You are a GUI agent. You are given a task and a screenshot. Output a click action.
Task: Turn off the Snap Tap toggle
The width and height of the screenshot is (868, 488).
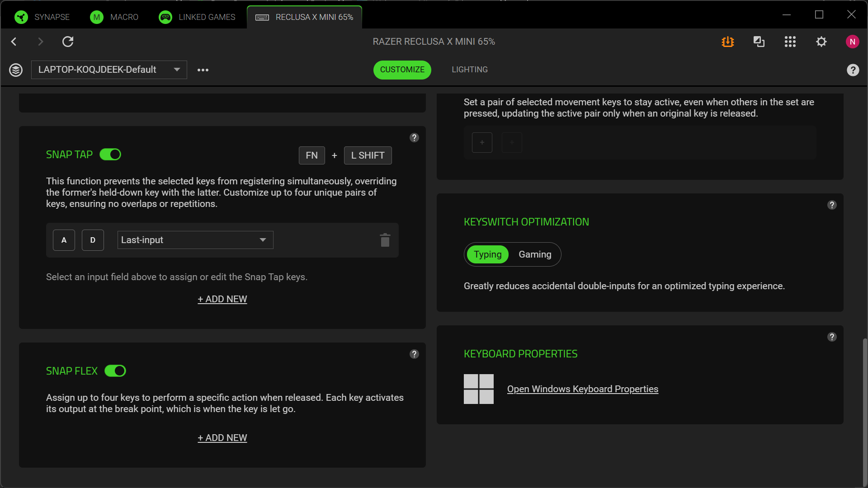point(110,155)
